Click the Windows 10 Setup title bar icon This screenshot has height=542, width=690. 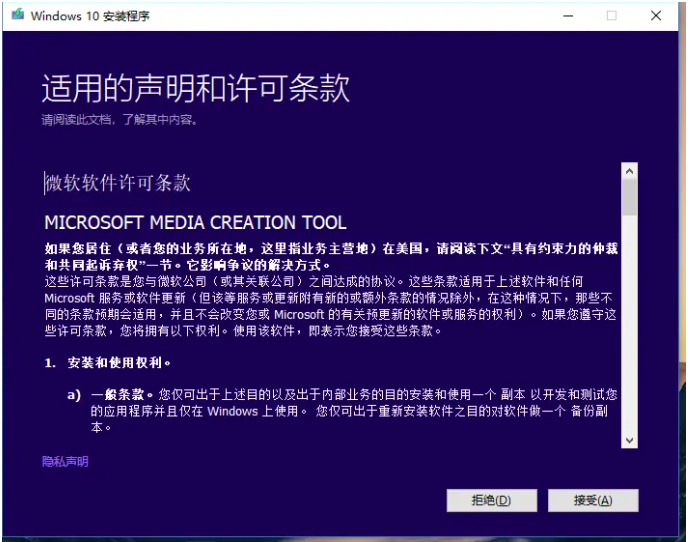(x=17, y=16)
